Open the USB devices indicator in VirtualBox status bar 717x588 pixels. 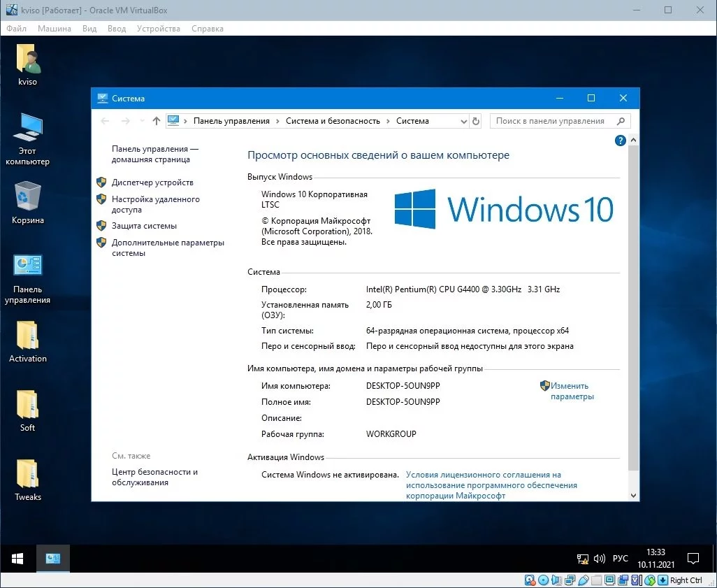coord(583,580)
